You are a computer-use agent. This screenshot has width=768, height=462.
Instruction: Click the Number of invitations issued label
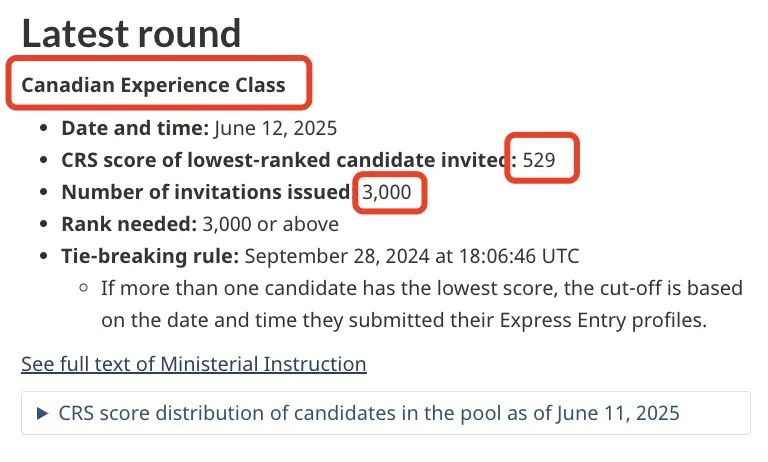pyautogui.click(x=207, y=192)
